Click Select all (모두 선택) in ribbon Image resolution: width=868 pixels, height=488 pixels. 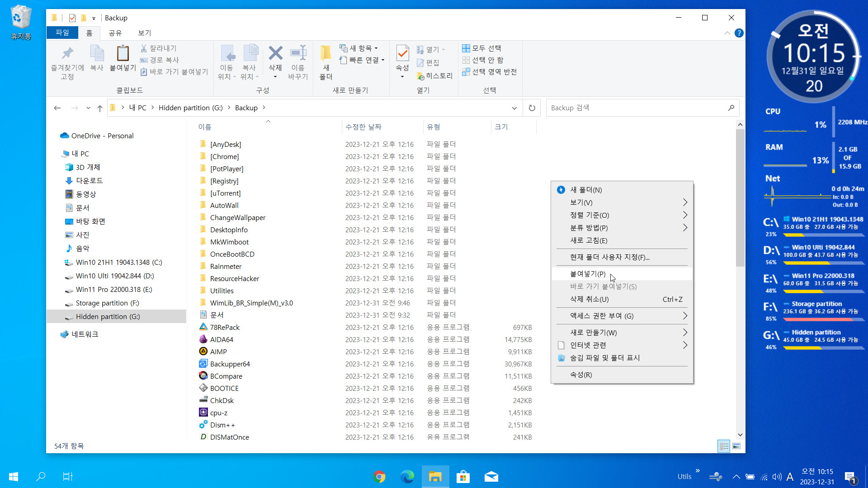[x=482, y=48]
